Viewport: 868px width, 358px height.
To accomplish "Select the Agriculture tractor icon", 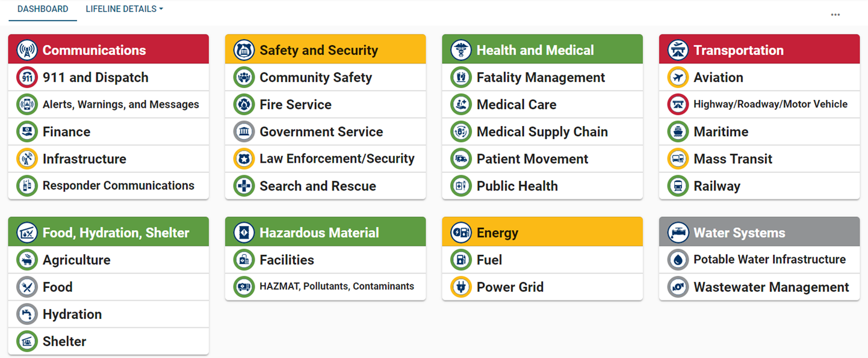I will point(27,260).
